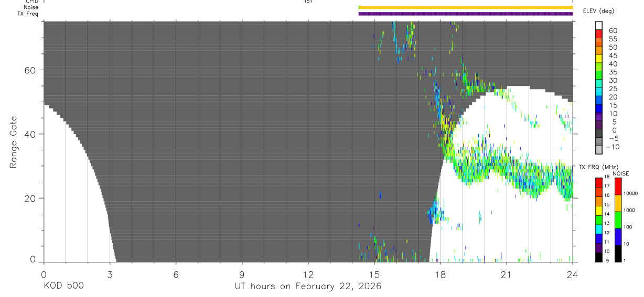Click the black 9–10 MHz TX FRQ swatch
This screenshot has height=297, width=644.
pos(598,257)
